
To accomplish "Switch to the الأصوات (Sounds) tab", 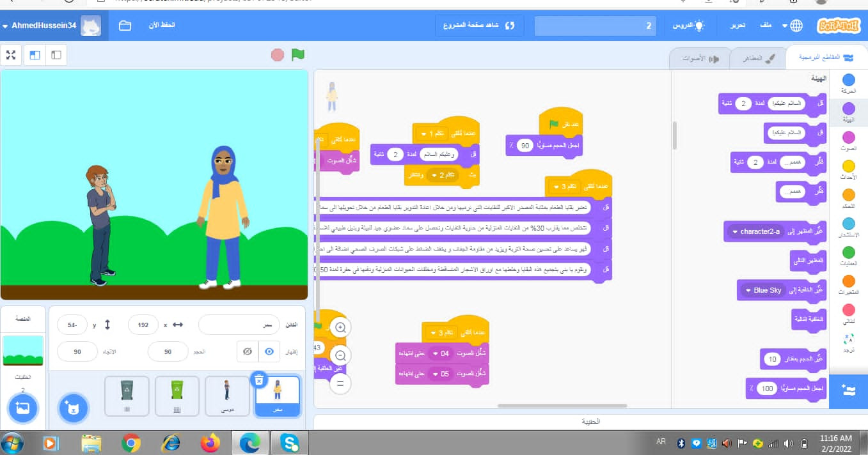I will tap(699, 58).
